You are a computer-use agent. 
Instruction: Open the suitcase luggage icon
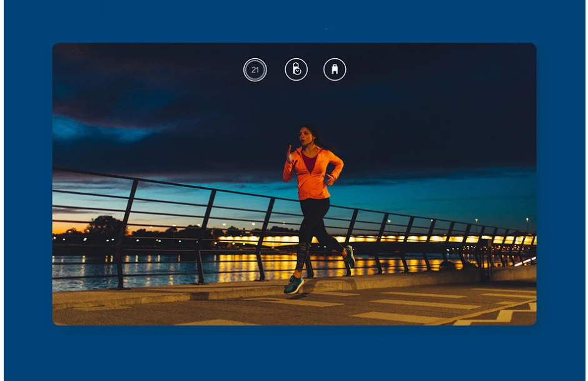pos(335,69)
